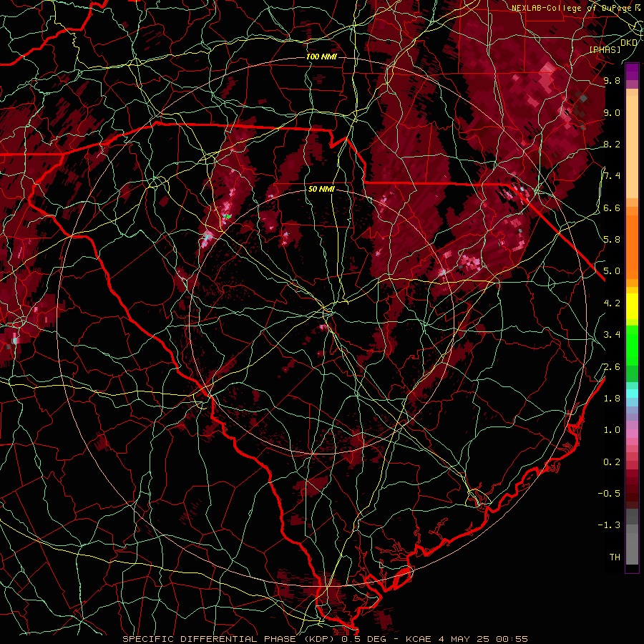
Task: Click the 2.6 value on the color scale
Action: tap(612, 367)
